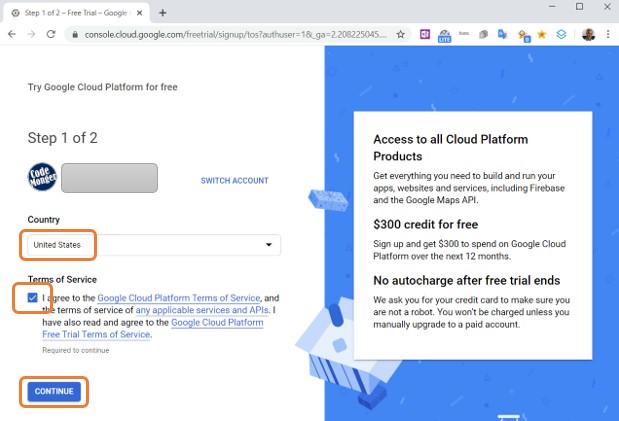
Task: Click the browser forward arrow
Action: pyautogui.click(x=31, y=34)
